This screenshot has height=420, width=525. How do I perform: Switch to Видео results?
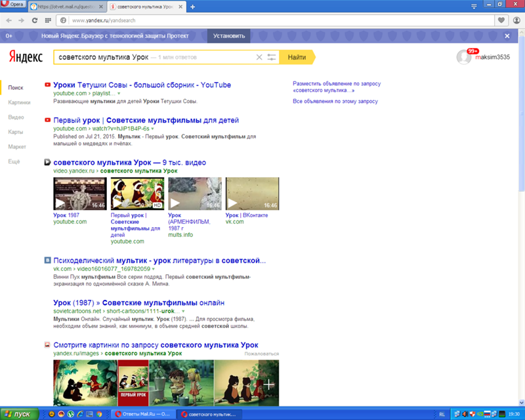point(16,117)
